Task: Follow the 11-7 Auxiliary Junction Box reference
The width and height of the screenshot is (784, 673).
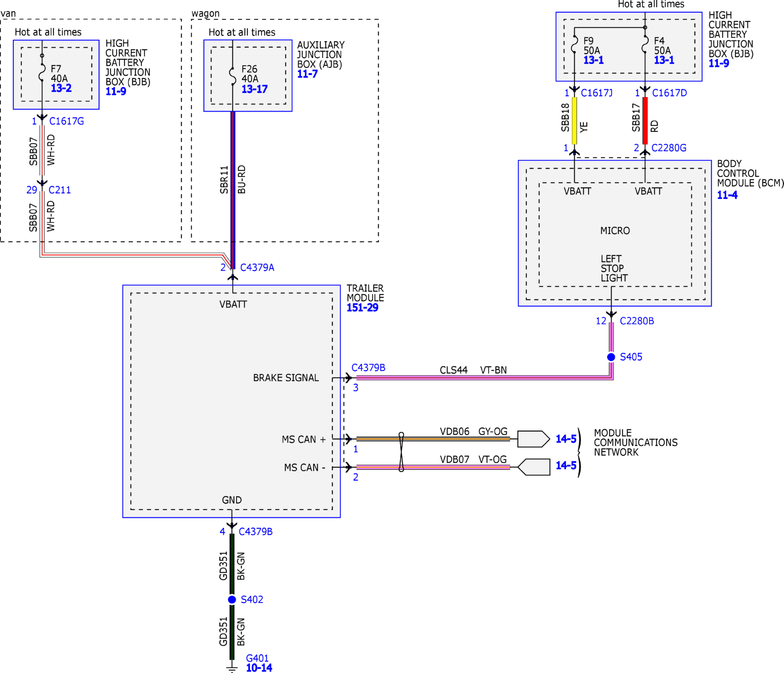Action: (x=307, y=74)
